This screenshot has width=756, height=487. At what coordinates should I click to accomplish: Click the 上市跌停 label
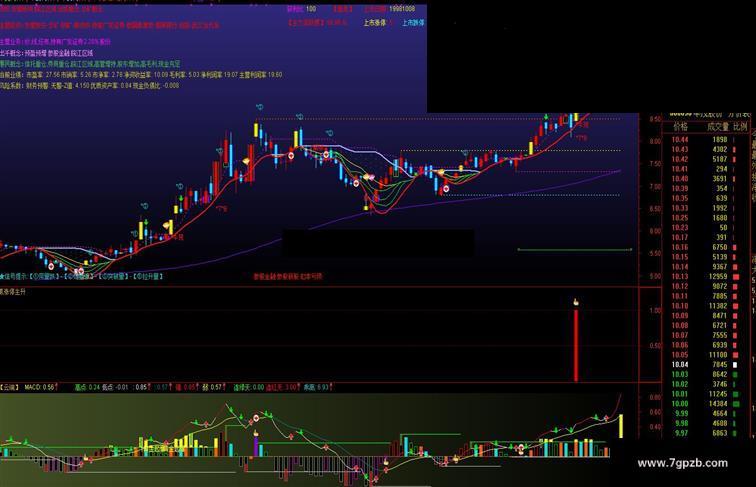(x=413, y=22)
